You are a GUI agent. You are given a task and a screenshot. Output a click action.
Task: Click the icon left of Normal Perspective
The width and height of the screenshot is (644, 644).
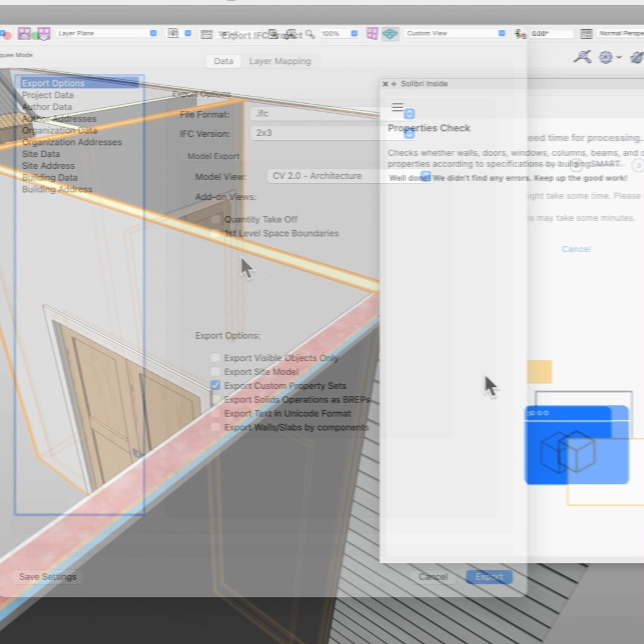click(x=586, y=33)
